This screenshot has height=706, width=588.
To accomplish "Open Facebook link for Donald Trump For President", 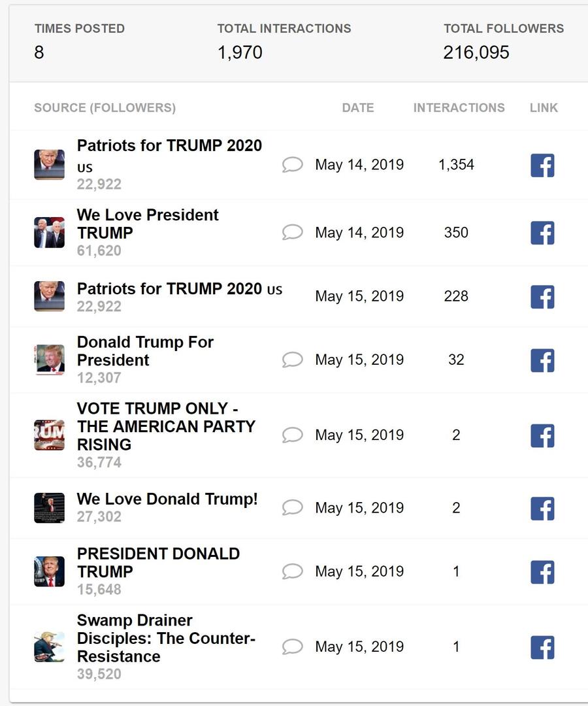I will [542, 360].
